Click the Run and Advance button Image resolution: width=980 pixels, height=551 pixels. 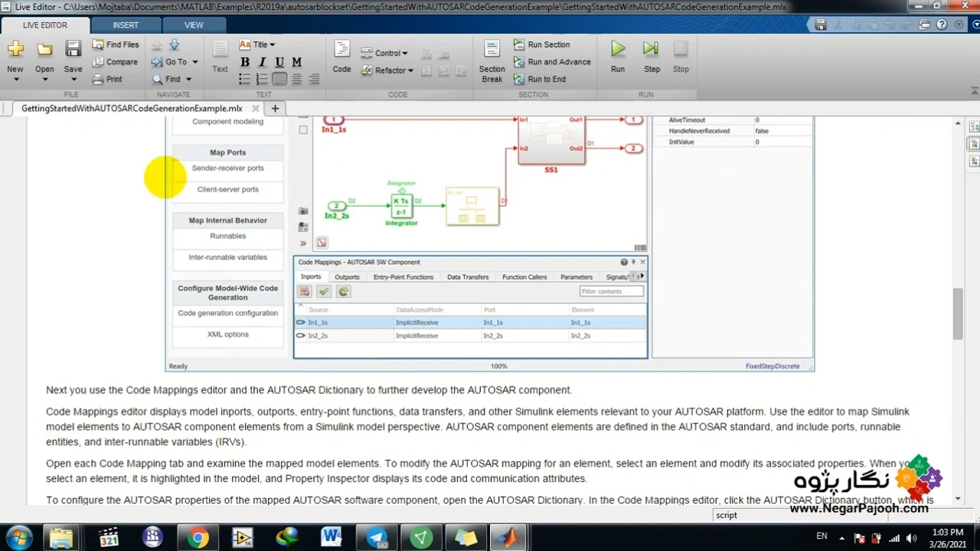coord(552,62)
